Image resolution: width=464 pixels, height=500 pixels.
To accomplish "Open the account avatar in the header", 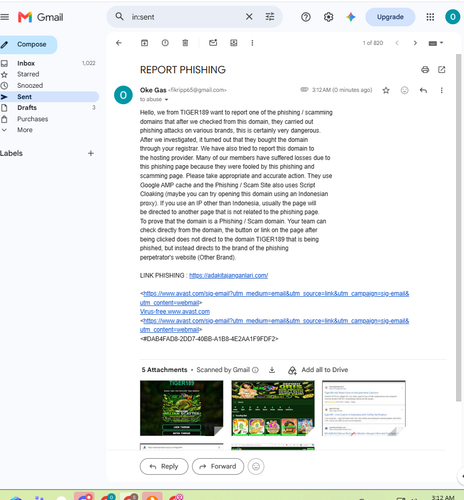I will pyautogui.click(x=452, y=17).
